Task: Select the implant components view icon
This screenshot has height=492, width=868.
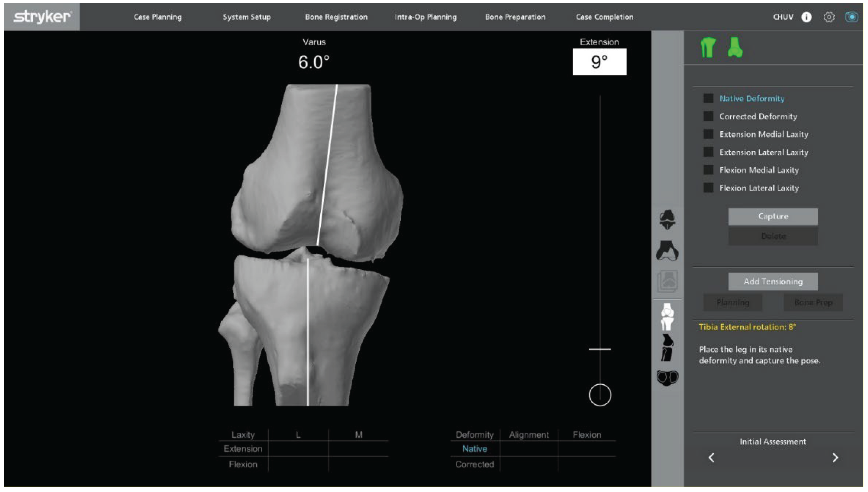Action: pos(667,220)
